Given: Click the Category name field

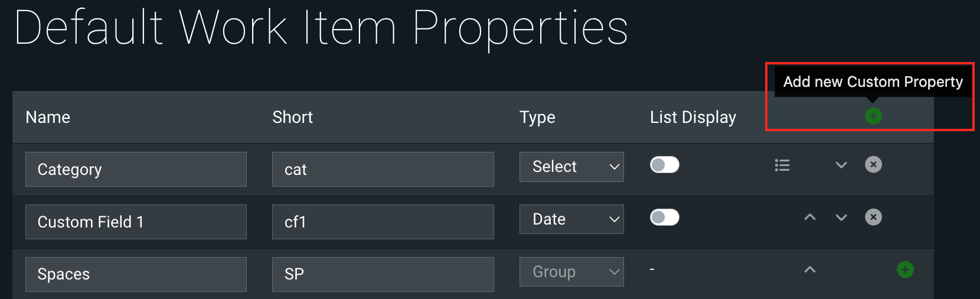Looking at the screenshot, I should pyautogui.click(x=136, y=170).
